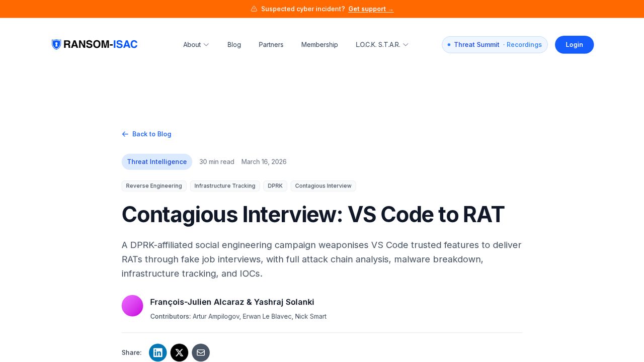
Task: Click the Suspected cyber incident text
Action: coord(303,9)
